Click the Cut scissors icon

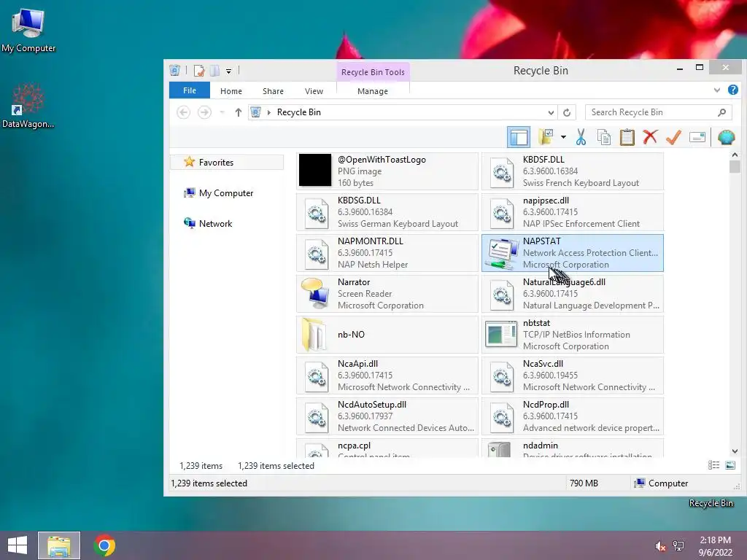(x=581, y=137)
